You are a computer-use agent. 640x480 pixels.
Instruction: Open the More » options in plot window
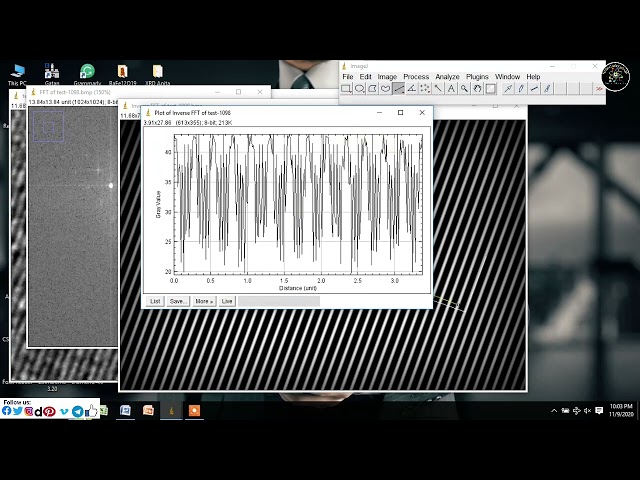pos(204,301)
